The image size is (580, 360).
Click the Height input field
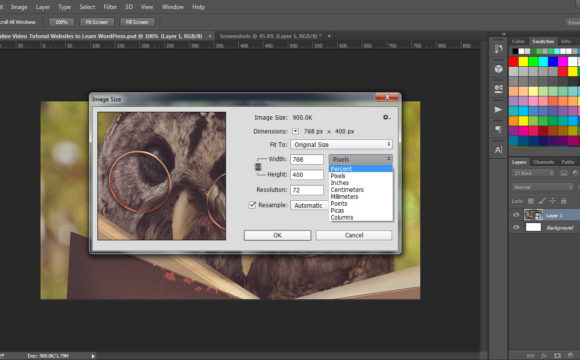coord(307,175)
